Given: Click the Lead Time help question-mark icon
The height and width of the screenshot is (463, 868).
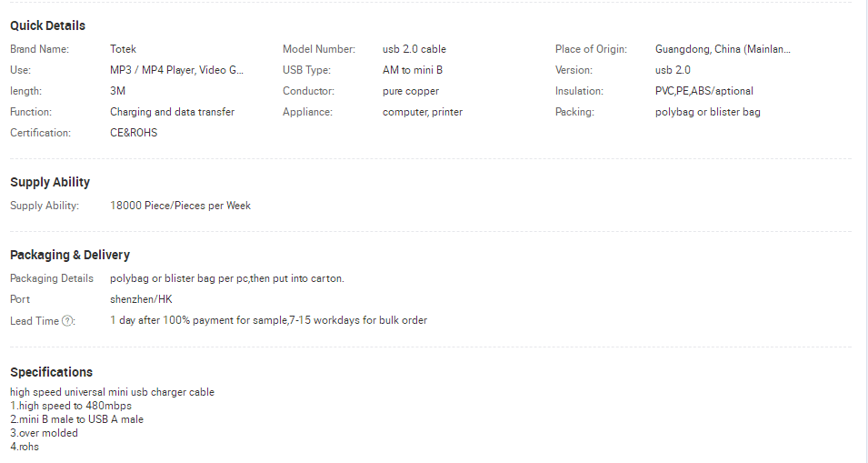Looking at the screenshot, I should pyautogui.click(x=67, y=321).
